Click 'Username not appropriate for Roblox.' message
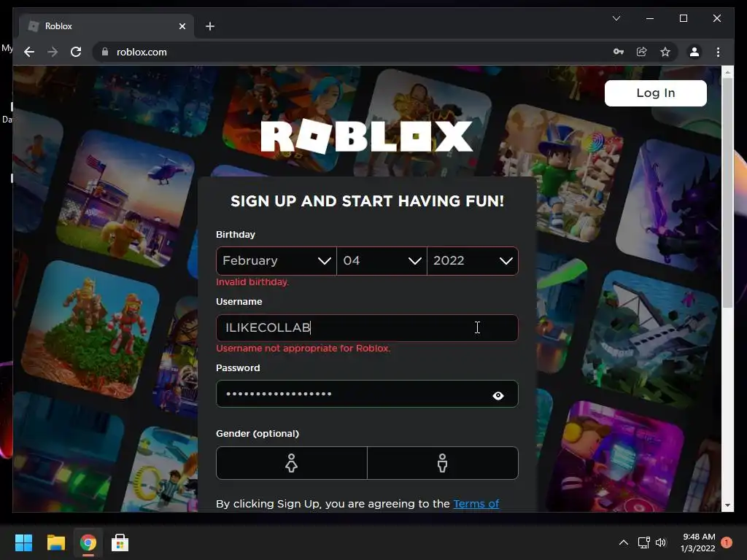This screenshot has width=747, height=560. [303, 348]
